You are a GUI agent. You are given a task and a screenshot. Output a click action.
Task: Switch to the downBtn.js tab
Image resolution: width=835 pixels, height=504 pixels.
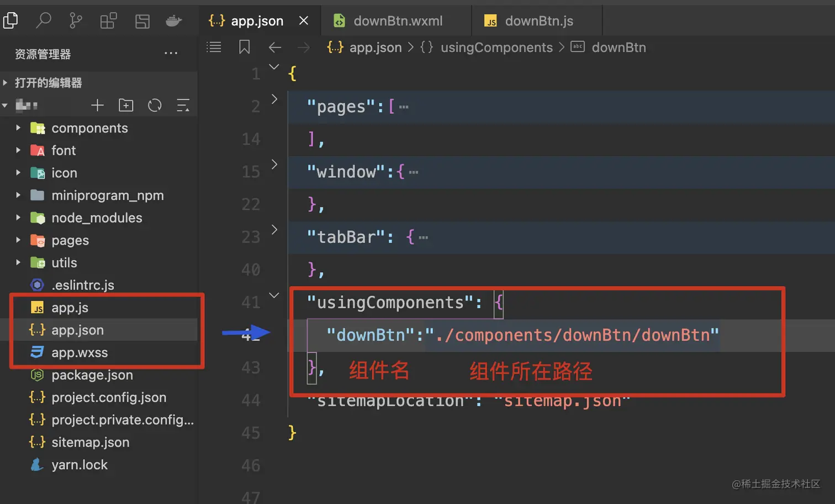tap(537, 21)
